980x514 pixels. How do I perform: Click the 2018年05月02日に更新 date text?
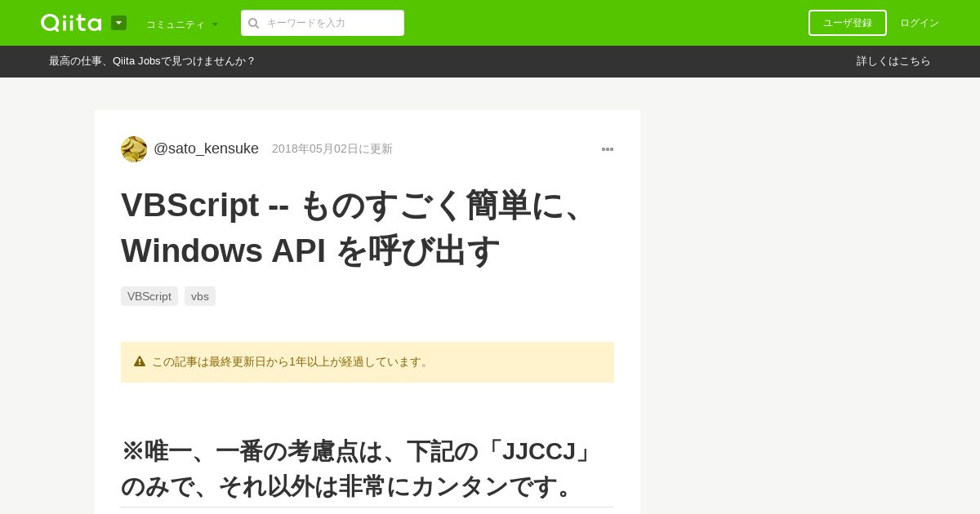[332, 148]
